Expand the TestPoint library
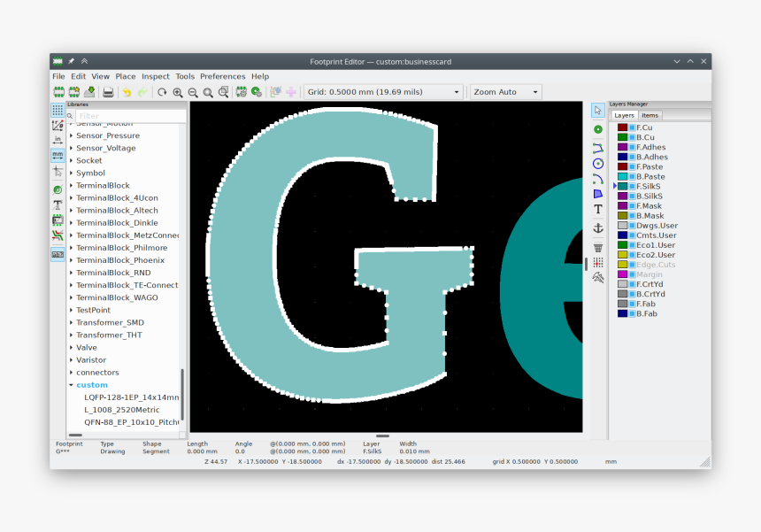The width and height of the screenshot is (761, 532). pos(72,310)
